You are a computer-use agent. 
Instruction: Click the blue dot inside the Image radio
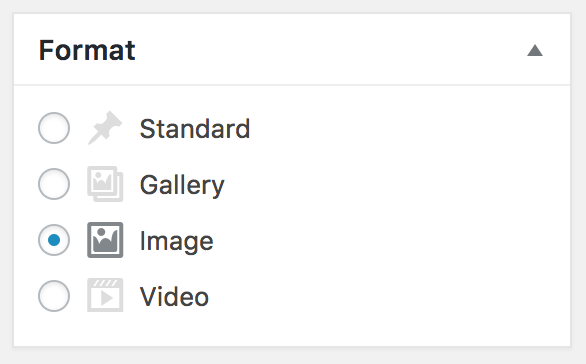click(x=54, y=240)
